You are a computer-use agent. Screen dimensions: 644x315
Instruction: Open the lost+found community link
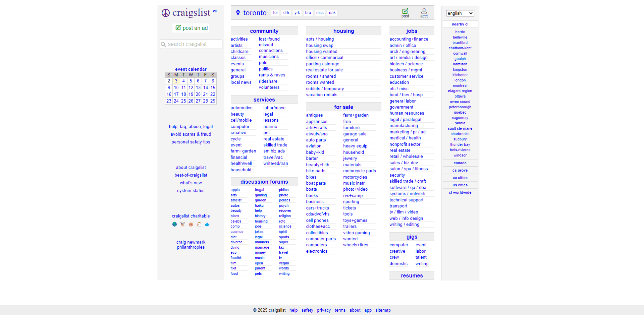coord(269,39)
